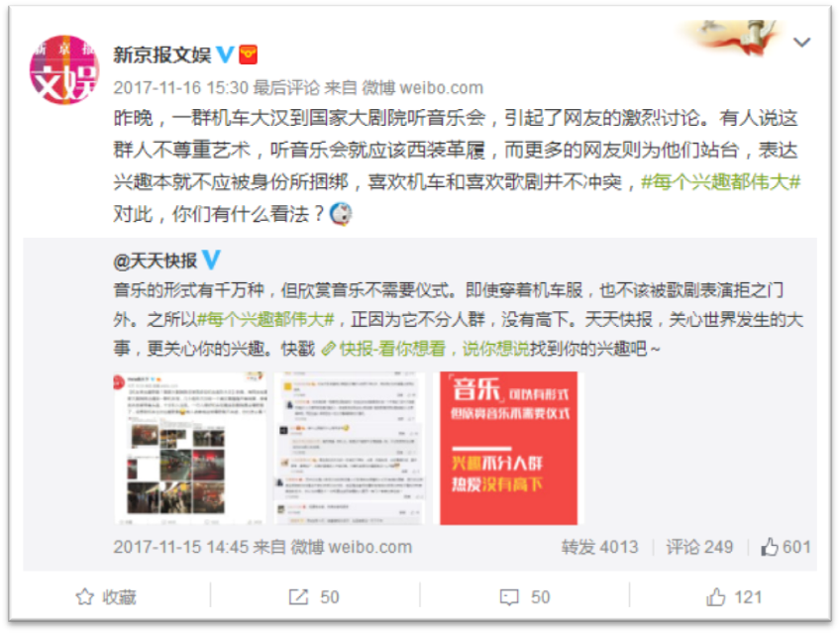Click 评论 249 on the original post
This screenshot has width=840, height=633.
click(699, 547)
